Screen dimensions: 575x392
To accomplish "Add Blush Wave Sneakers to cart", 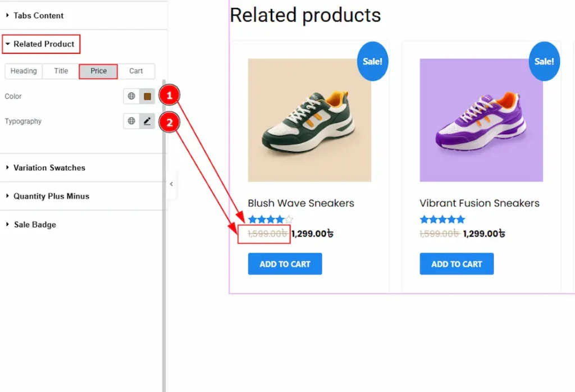I will 285,264.
